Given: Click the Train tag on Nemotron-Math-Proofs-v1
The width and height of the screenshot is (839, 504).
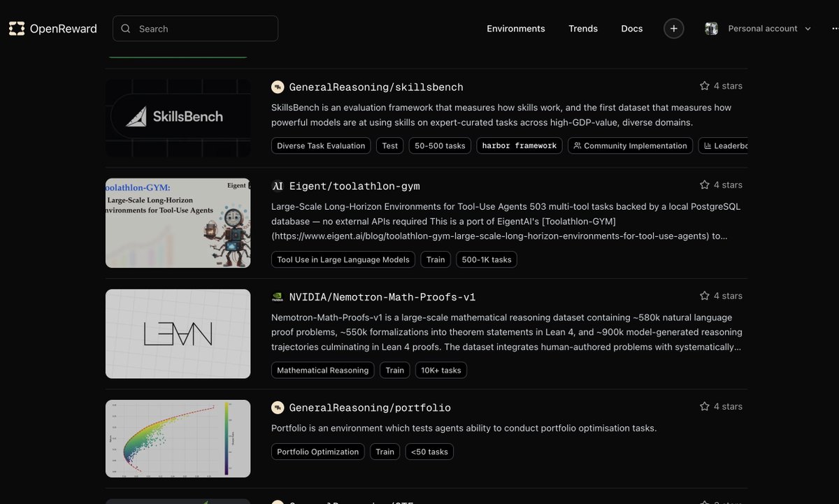Looking at the screenshot, I should tap(395, 370).
